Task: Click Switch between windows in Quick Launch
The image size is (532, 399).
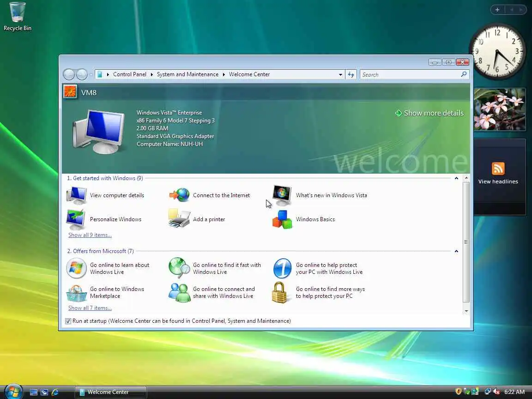Action: [x=44, y=392]
